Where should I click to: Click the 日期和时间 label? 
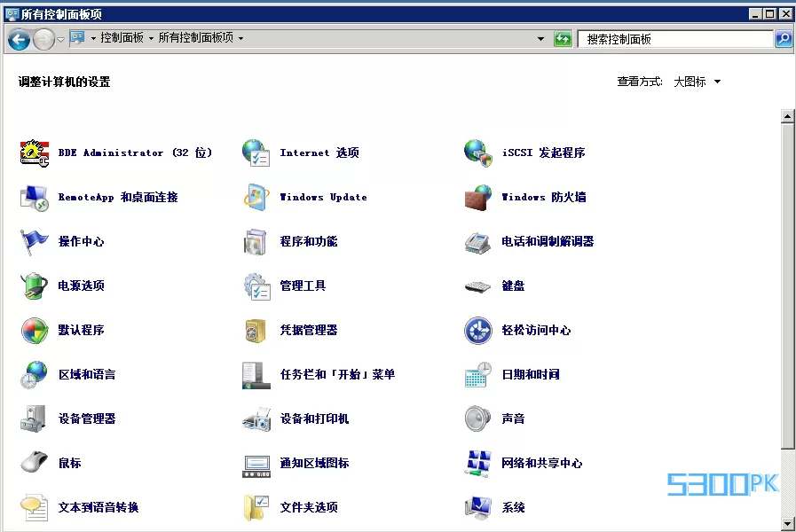pos(531,374)
